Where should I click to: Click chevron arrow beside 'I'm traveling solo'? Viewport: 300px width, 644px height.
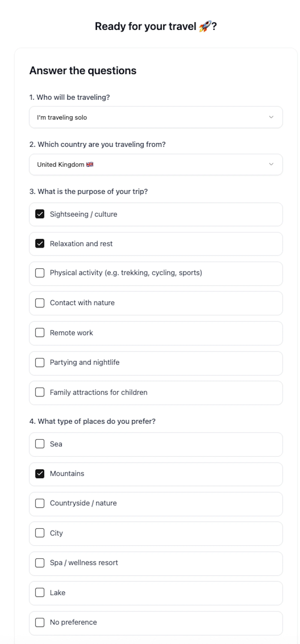271,117
